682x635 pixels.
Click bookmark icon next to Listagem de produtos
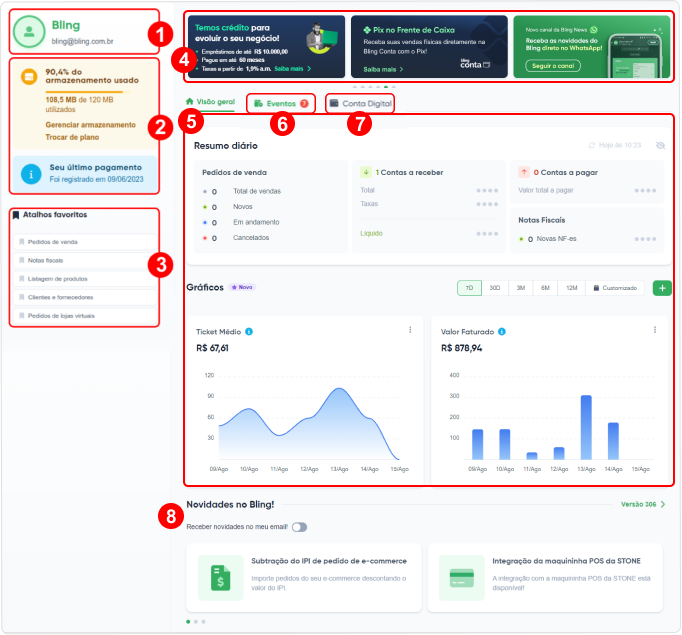point(22,279)
